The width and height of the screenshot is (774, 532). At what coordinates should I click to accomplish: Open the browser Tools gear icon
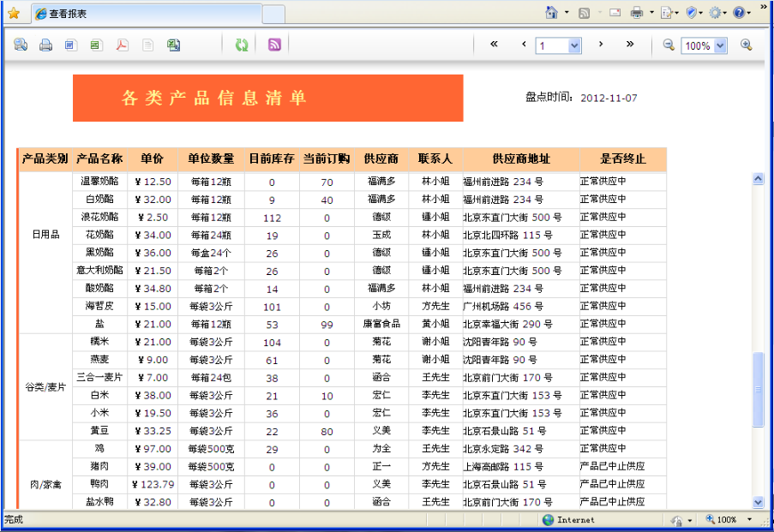[715, 13]
